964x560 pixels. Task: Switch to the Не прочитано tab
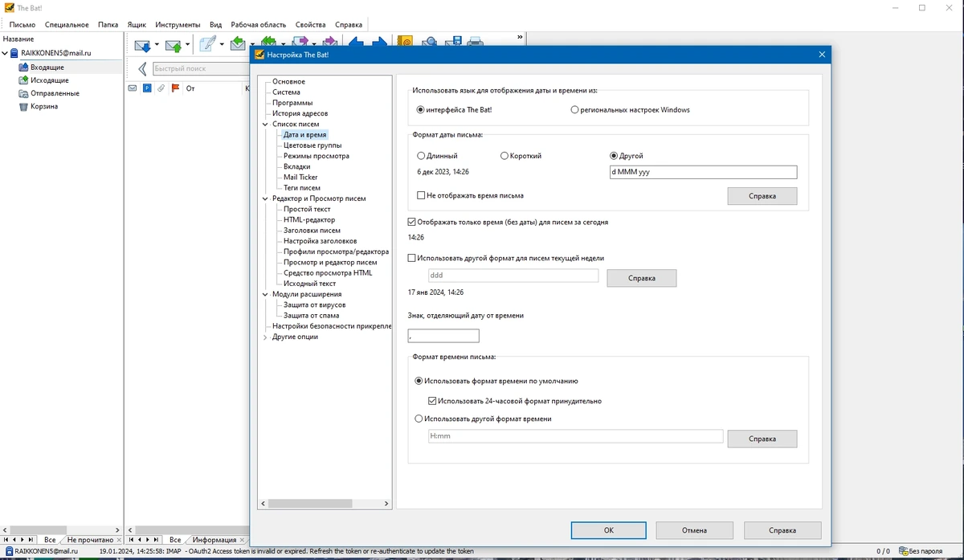pos(90,540)
